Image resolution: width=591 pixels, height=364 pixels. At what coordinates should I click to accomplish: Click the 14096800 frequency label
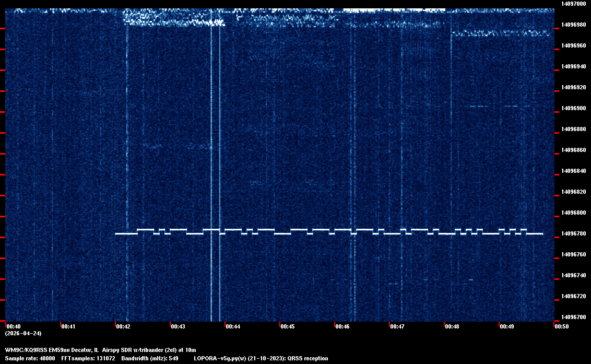coord(573,213)
